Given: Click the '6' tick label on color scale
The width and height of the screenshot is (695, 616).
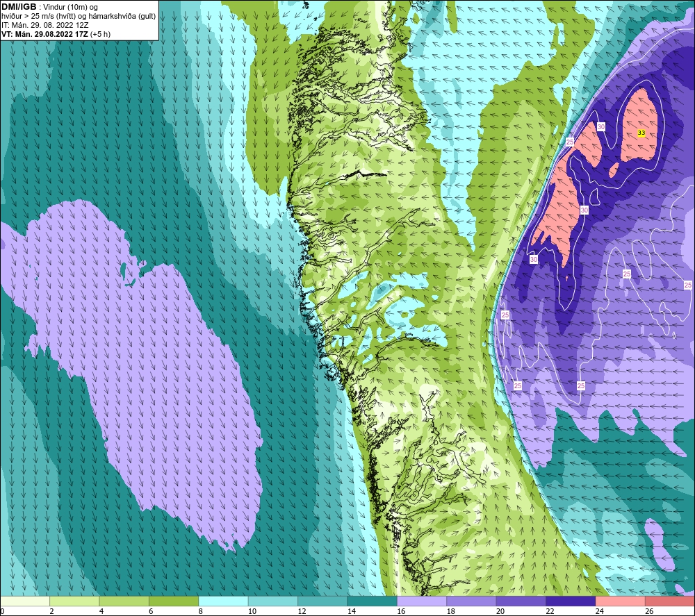Looking at the screenshot, I should point(151,611).
